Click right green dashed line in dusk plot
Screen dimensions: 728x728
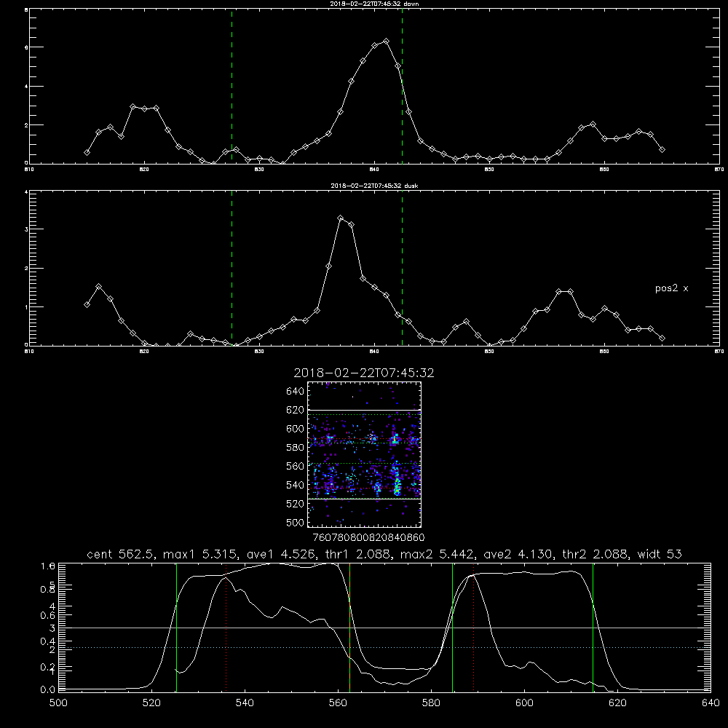pos(402,269)
